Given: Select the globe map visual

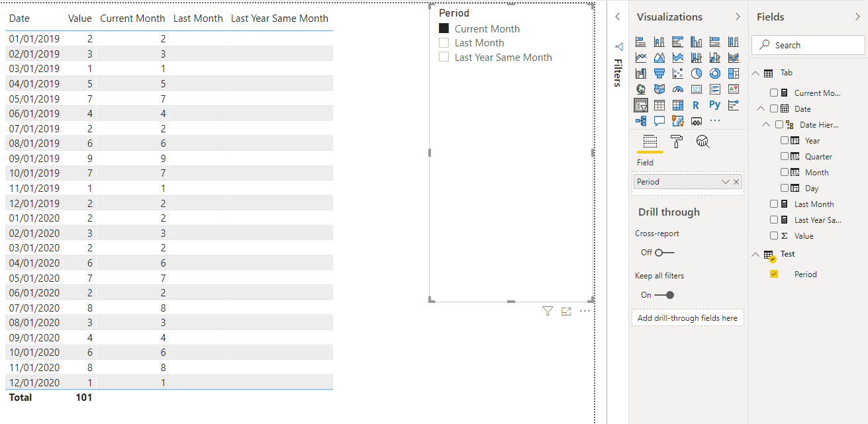Looking at the screenshot, I should [x=641, y=89].
